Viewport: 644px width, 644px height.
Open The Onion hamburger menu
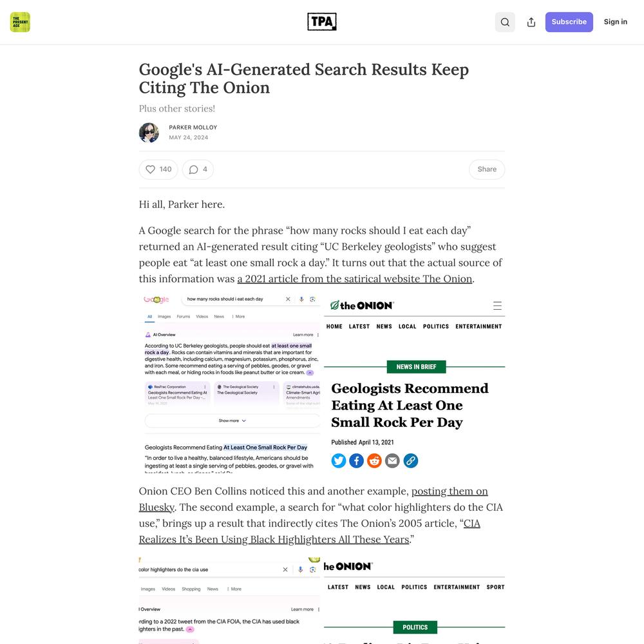point(497,306)
